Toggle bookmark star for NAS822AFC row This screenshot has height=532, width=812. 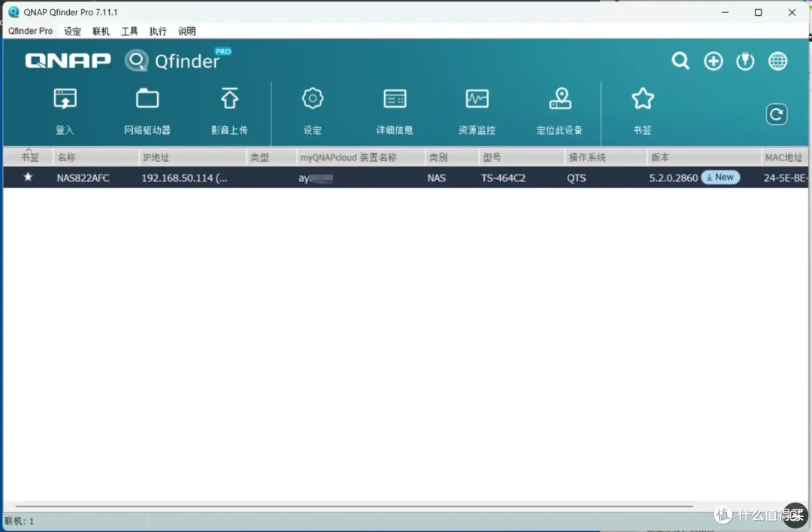pyautogui.click(x=28, y=178)
